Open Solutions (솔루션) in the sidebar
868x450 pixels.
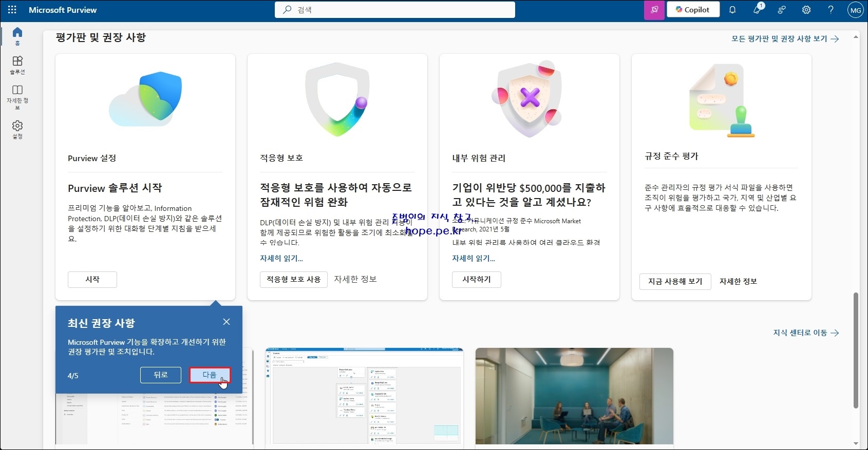pyautogui.click(x=17, y=65)
